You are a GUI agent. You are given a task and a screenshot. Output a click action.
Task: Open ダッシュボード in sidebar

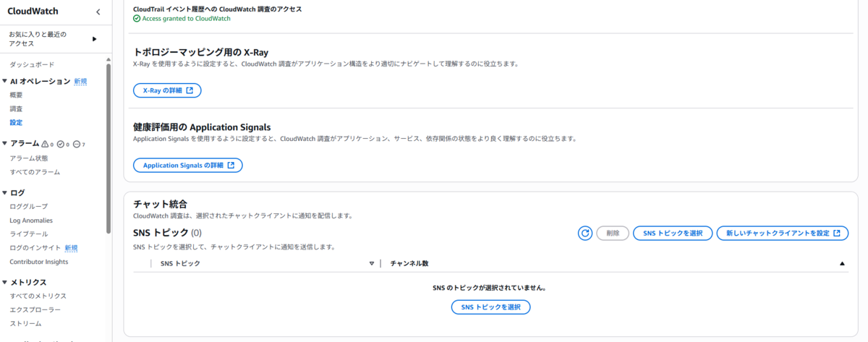[x=32, y=65]
